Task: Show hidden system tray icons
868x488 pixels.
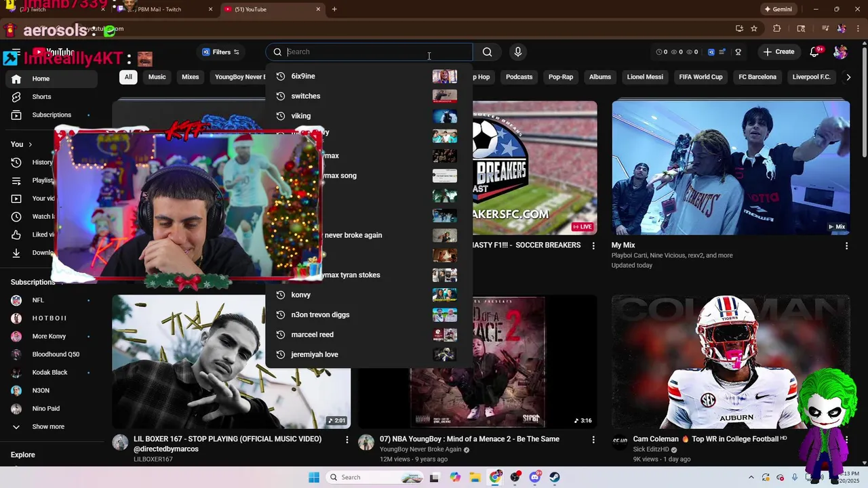Action: (x=751, y=477)
